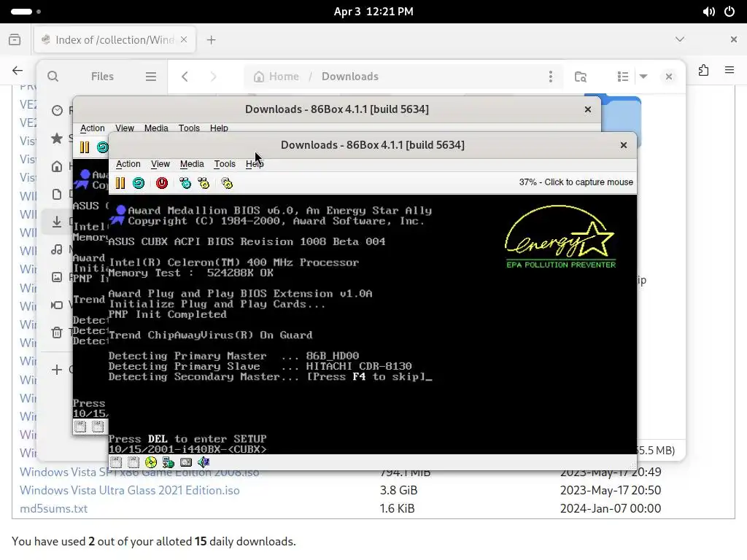Viewport: 747px width, 560px height.
Task: Open browser tab overview icon
Action: [x=15, y=39]
